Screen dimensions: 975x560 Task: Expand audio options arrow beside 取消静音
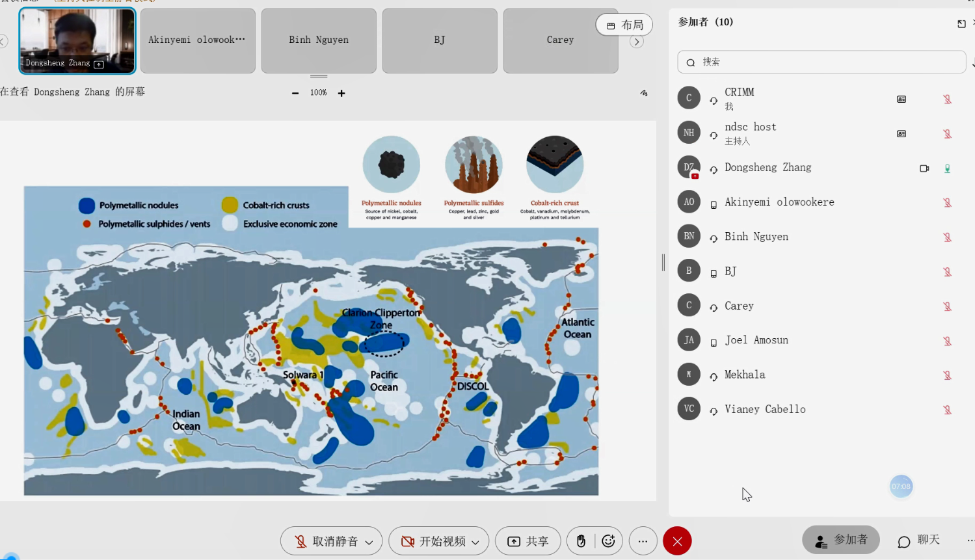(x=369, y=542)
